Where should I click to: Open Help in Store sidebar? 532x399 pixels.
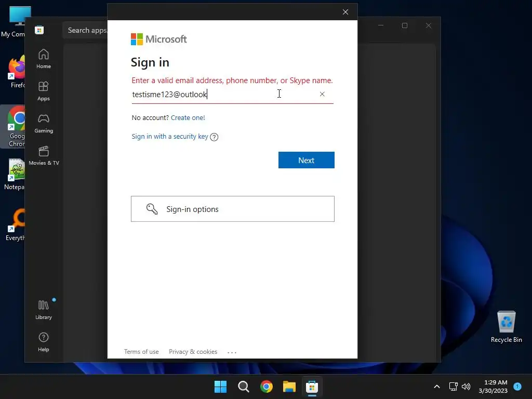(44, 342)
